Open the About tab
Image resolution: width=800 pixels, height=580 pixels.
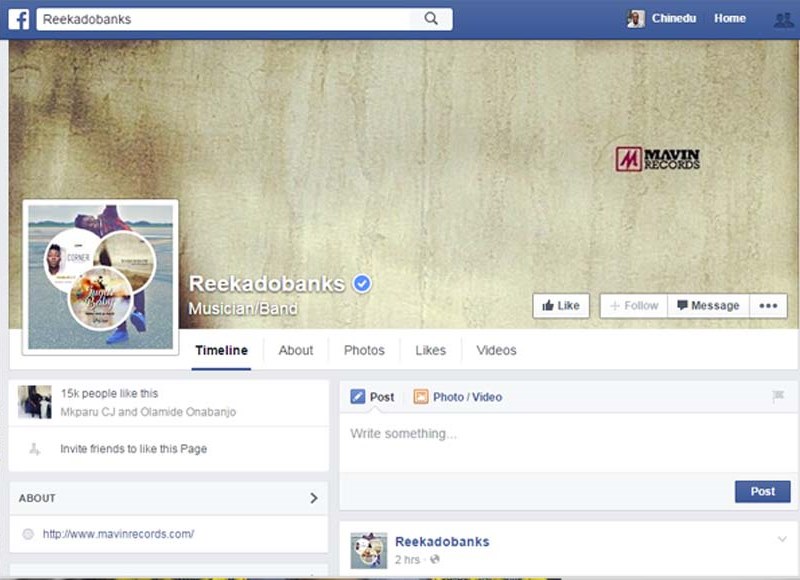point(296,350)
